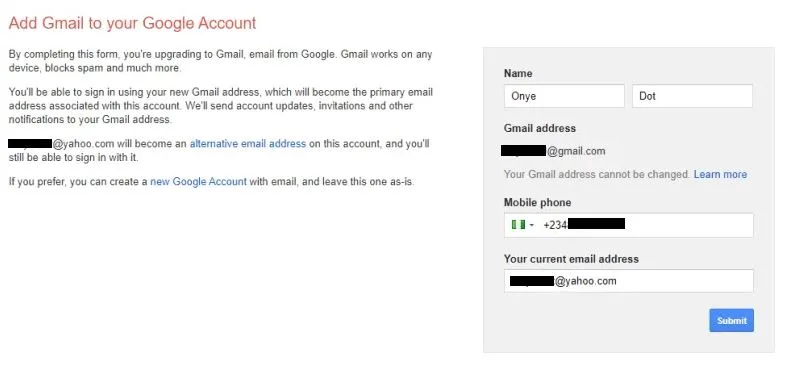Click the Name label
Viewport: 794px width, 371px height.
[x=518, y=73]
